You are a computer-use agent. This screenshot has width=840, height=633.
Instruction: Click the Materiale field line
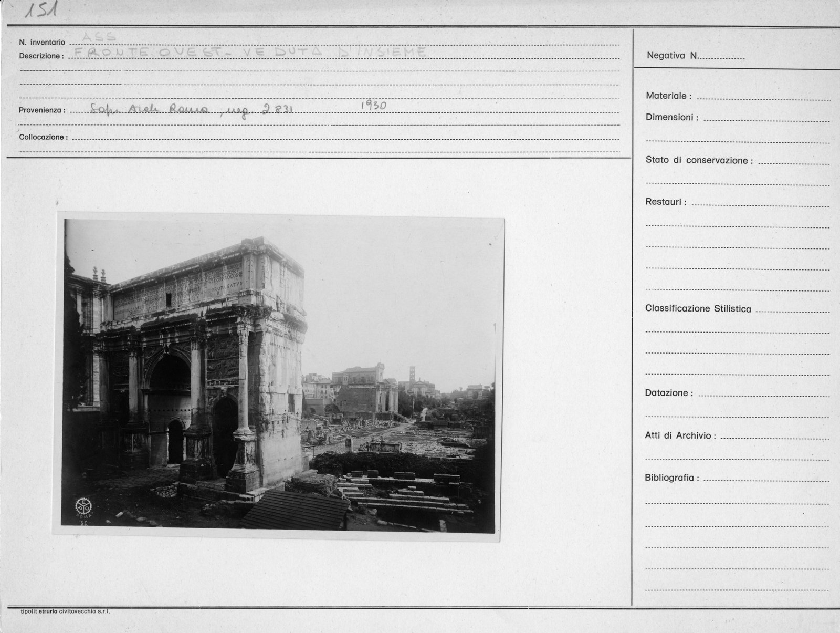763,96
